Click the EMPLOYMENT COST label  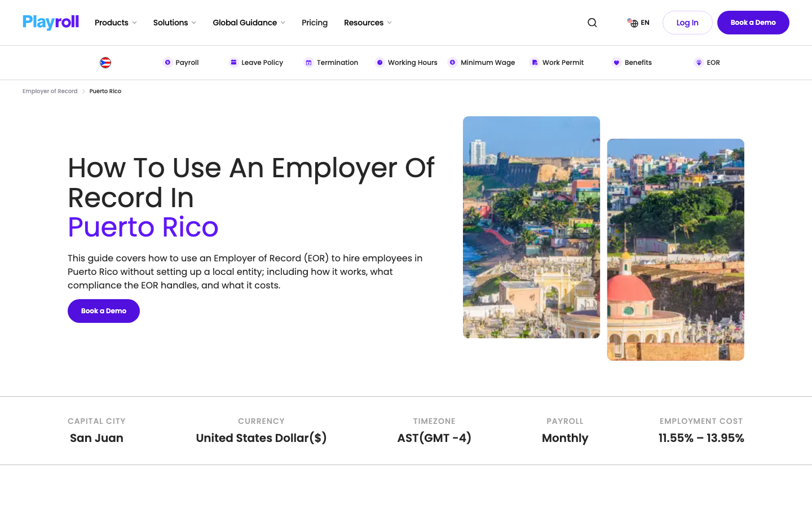(x=701, y=421)
